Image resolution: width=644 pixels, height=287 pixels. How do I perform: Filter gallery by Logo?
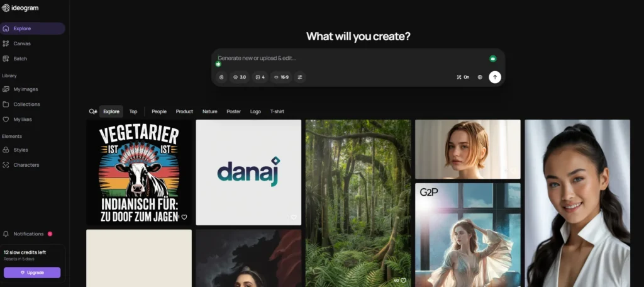coord(255,111)
